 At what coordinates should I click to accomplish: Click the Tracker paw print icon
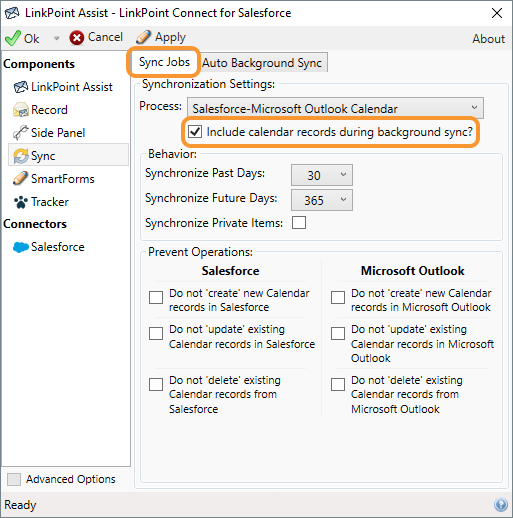(21, 202)
